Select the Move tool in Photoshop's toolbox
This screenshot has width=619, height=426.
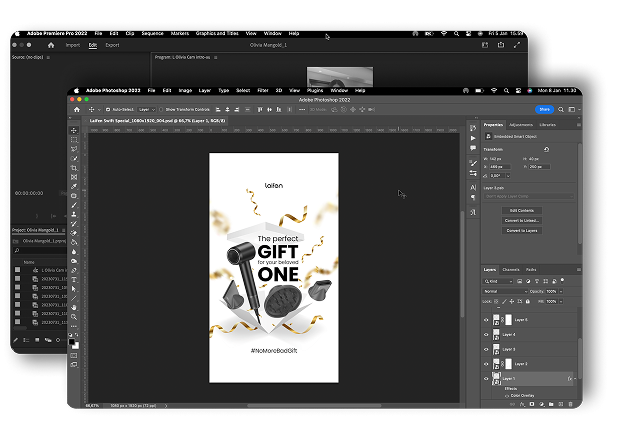(x=74, y=130)
